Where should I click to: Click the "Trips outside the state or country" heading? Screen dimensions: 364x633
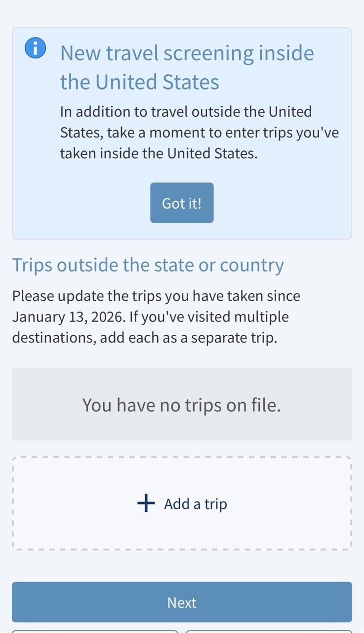point(148,265)
